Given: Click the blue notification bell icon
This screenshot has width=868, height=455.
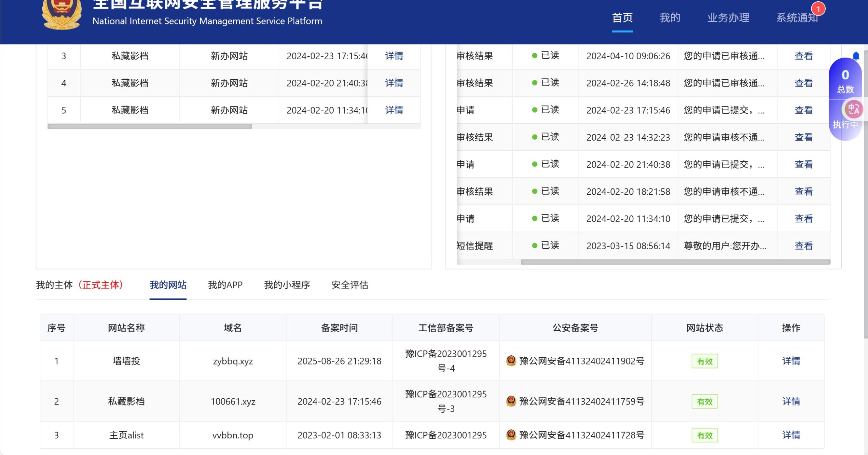Looking at the screenshot, I should (x=856, y=56).
